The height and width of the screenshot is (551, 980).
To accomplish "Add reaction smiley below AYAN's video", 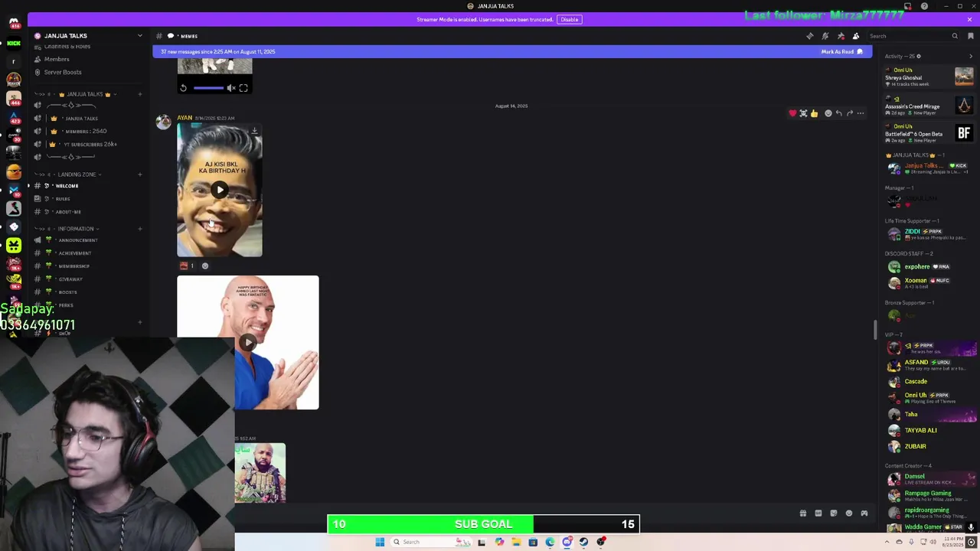I will coord(204,266).
